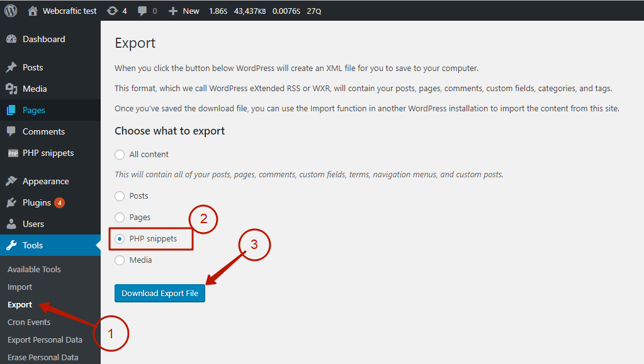This screenshot has height=364, width=644.
Task: Open the updates icon showing 4
Action: point(113,11)
